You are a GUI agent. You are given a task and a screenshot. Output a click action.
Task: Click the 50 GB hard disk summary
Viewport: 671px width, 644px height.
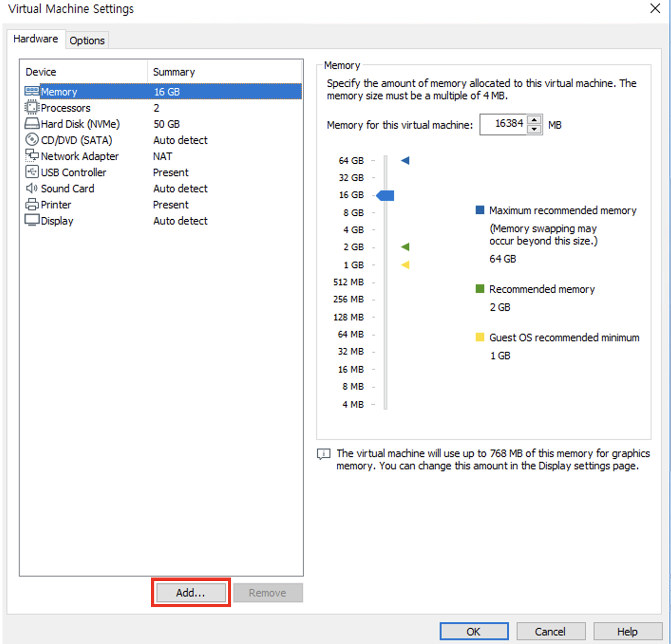pyautogui.click(x=167, y=124)
